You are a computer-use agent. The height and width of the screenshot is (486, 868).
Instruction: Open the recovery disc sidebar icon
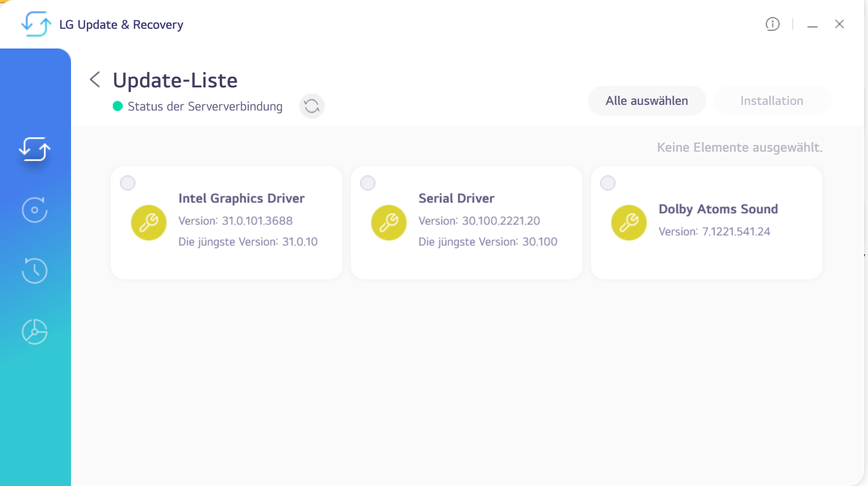click(x=34, y=210)
